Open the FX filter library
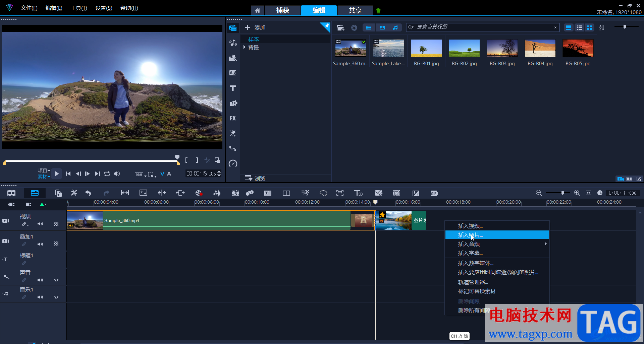This screenshot has width=644, height=344. 233,118
